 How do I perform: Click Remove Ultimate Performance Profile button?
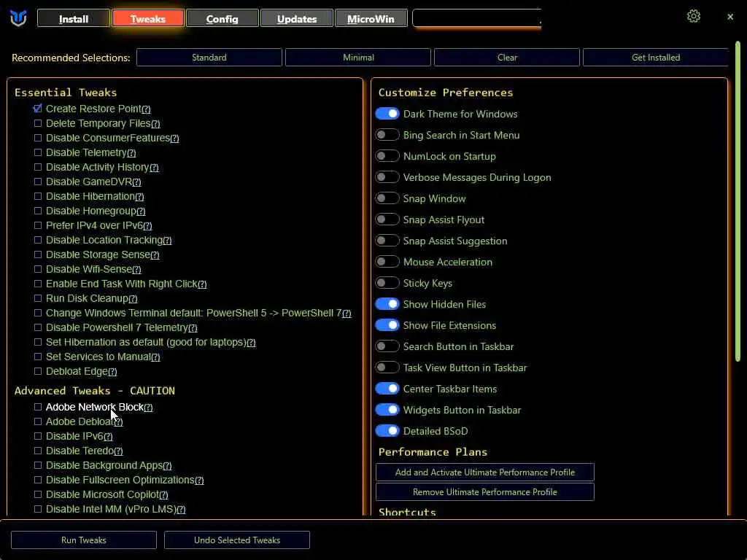pos(484,492)
